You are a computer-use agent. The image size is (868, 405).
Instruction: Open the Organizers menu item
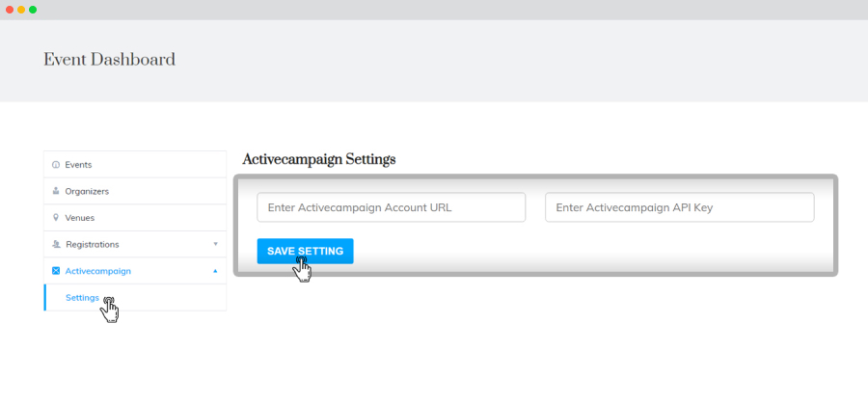coord(135,191)
